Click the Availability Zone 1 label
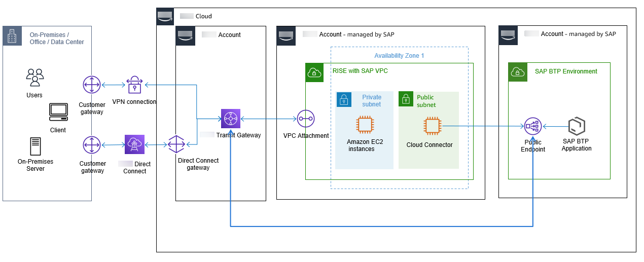This screenshot has height=262, width=644. click(399, 55)
